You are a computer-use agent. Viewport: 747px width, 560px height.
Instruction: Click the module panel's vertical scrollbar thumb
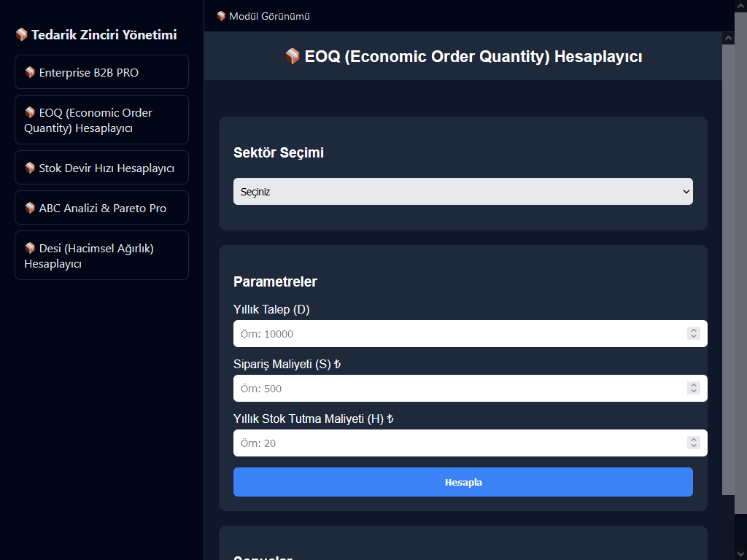tap(728, 262)
